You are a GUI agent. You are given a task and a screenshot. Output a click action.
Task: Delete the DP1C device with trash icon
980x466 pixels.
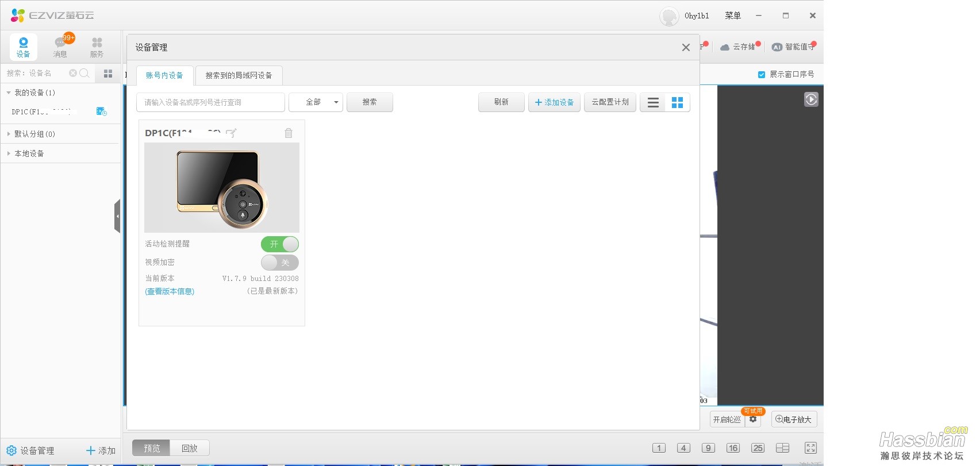pos(289,133)
